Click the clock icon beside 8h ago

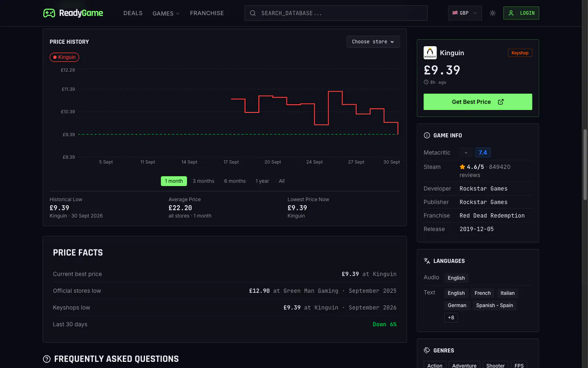pyautogui.click(x=426, y=82)
